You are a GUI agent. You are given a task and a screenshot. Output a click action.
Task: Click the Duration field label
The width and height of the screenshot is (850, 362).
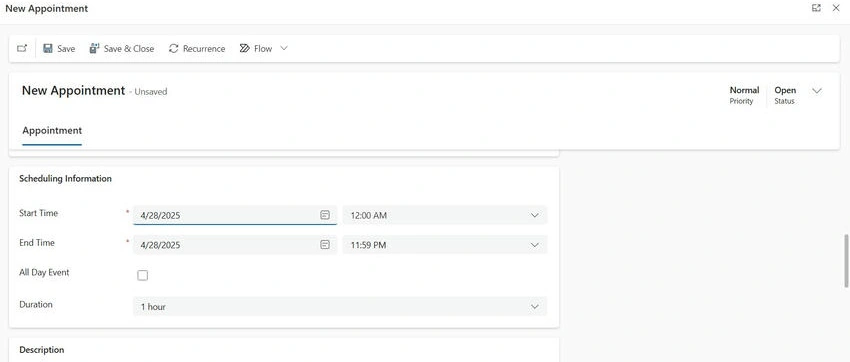point(36,305)
